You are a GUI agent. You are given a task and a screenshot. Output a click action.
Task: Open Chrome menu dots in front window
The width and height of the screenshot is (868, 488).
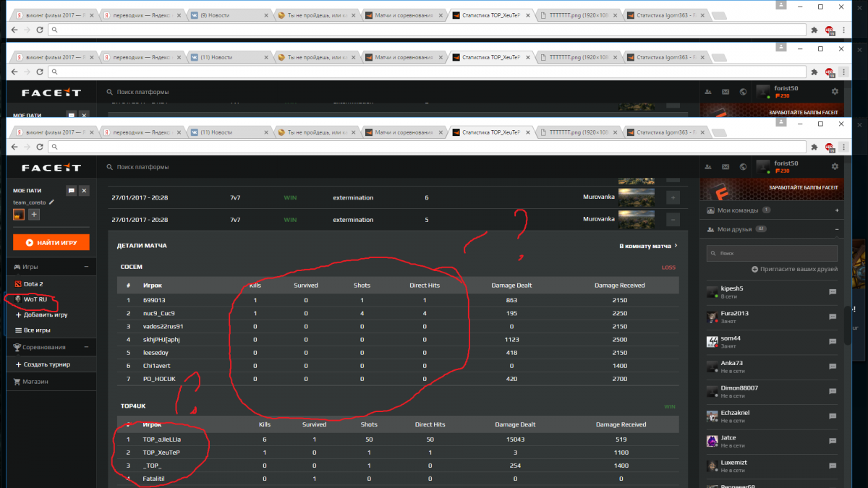pos(843,147)
